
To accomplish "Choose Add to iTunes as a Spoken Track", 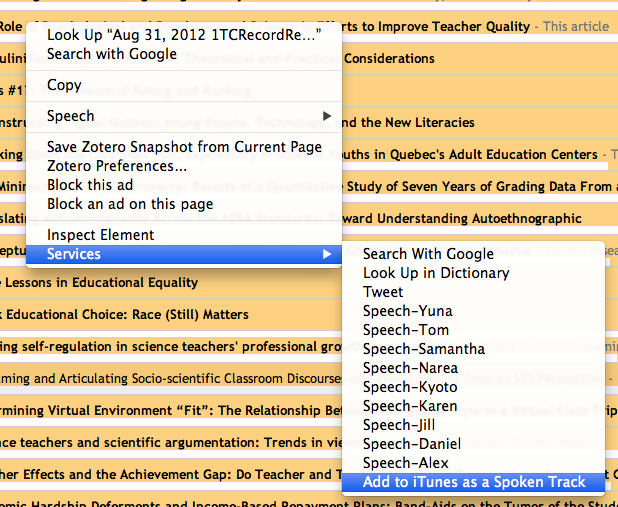I will (473, 482).
